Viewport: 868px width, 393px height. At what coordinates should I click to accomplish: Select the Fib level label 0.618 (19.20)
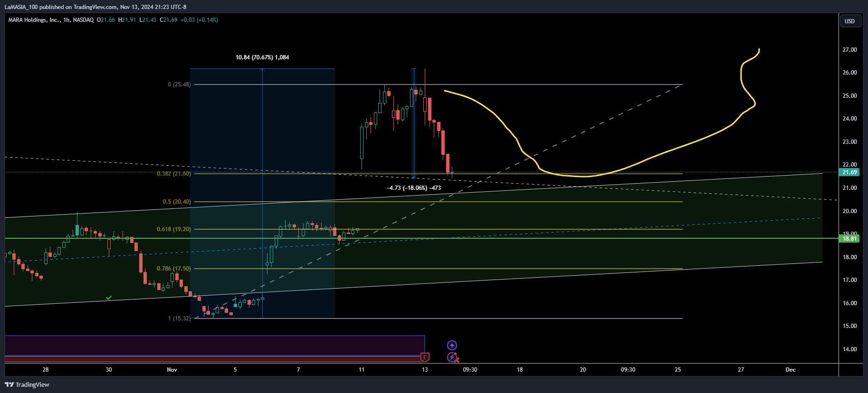pyautogui.click(x=174, y=229)
